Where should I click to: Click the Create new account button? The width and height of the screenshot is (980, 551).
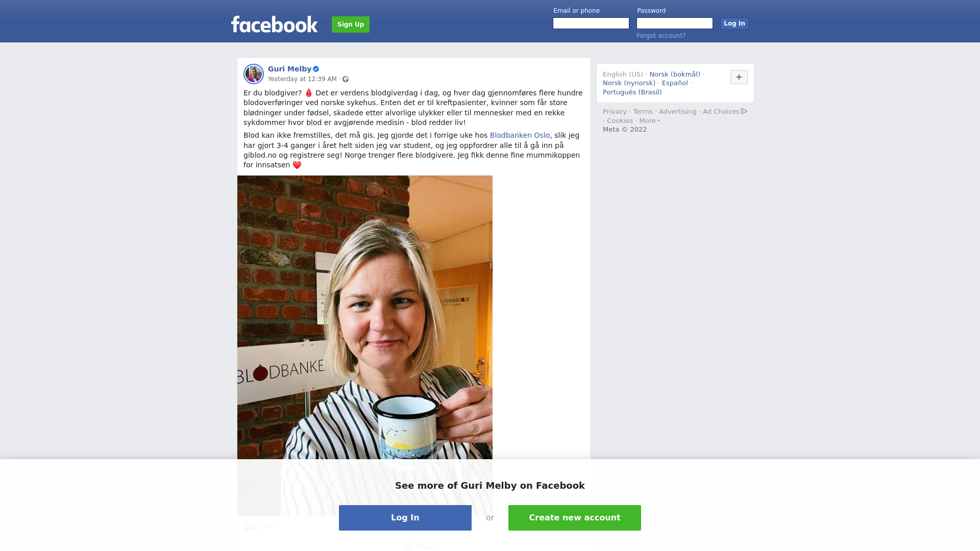[575, 518]
